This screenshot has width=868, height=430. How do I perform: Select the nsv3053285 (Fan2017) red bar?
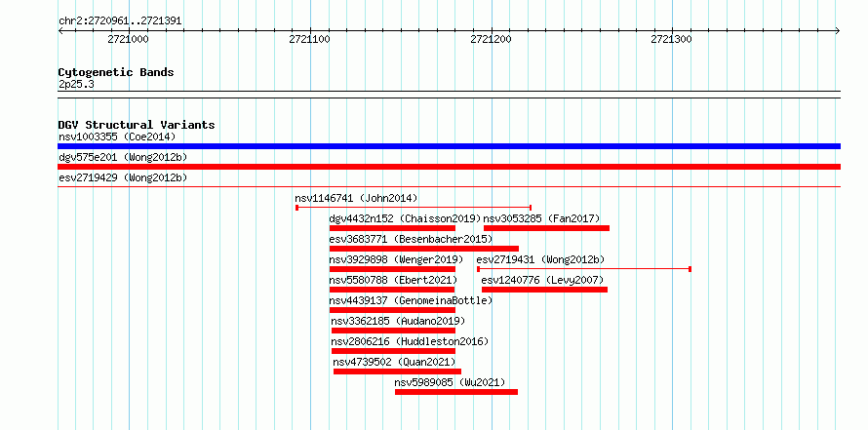pos(546,228)
